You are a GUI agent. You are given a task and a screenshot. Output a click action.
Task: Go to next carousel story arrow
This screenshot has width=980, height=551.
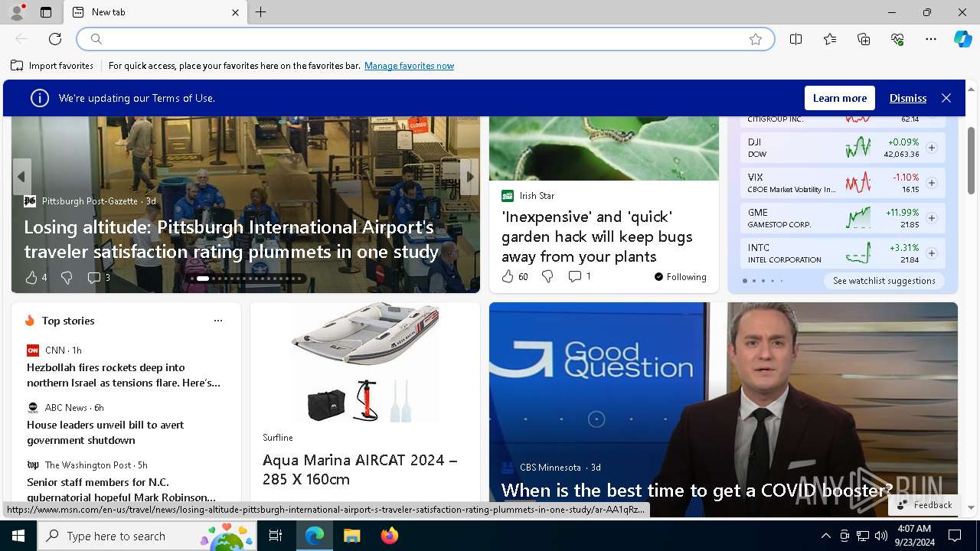470,177
